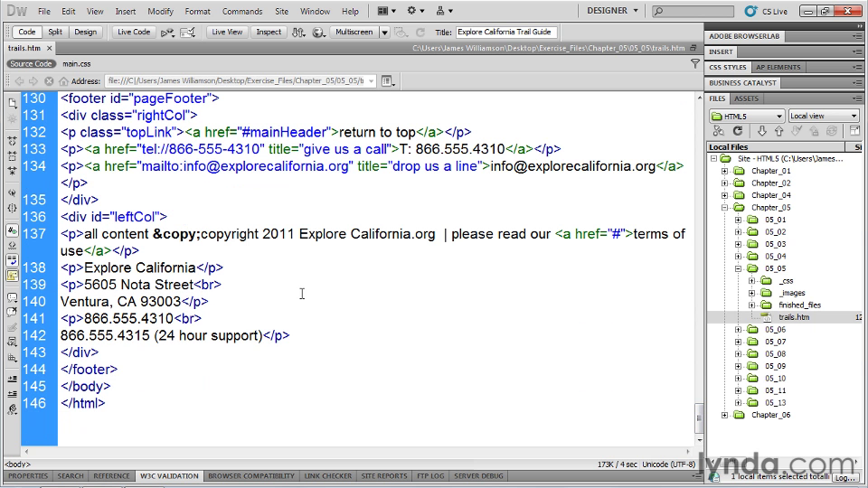Screen dimensions: 868x488
Task: Open the Preview in browser globe icon
Action: coord(318,33)
